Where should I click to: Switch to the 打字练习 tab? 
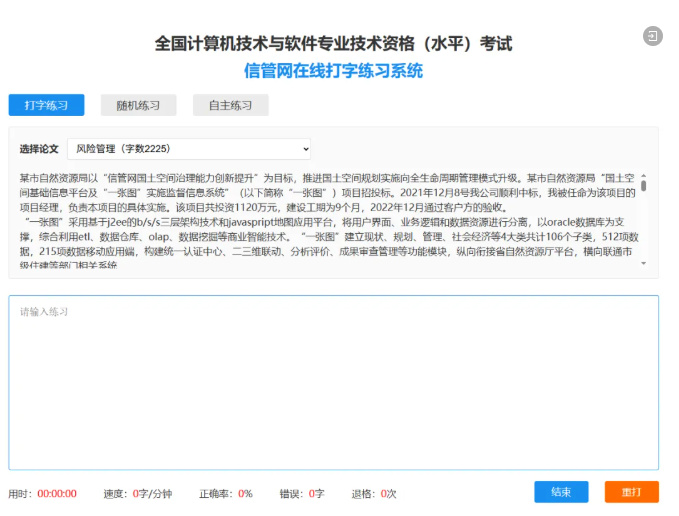tap(46, 105)
